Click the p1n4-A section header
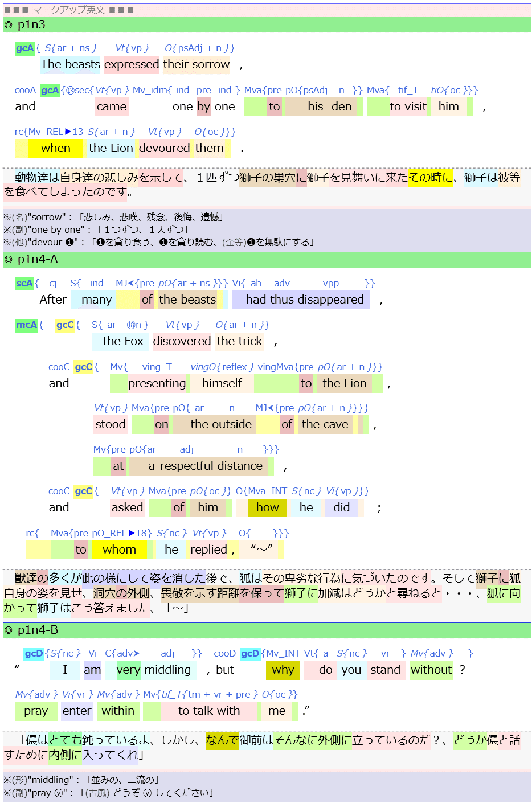This screenshot has height=803, width=532. (x=267, y=260)
